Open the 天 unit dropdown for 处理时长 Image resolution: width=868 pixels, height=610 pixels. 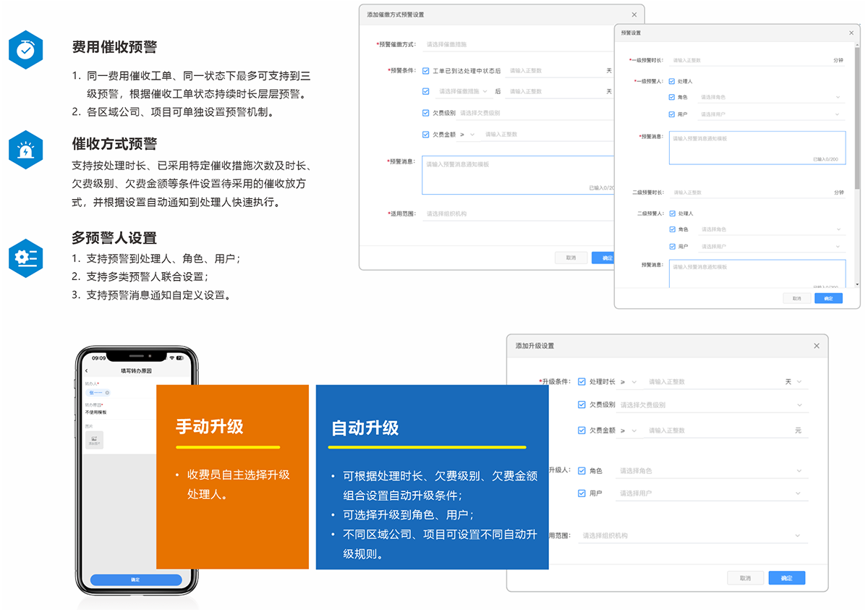tap(793, 381)
